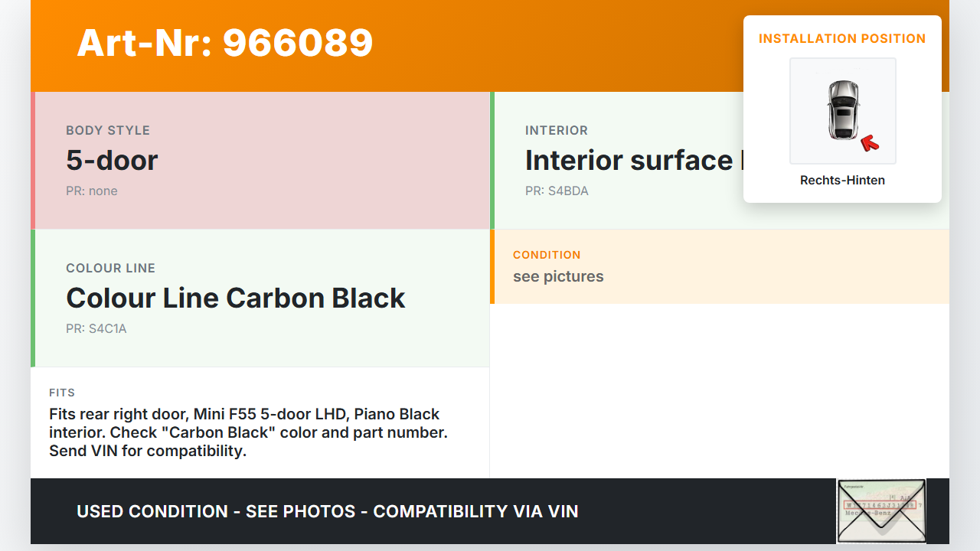Click the Colour Line label

click(111, 268)
